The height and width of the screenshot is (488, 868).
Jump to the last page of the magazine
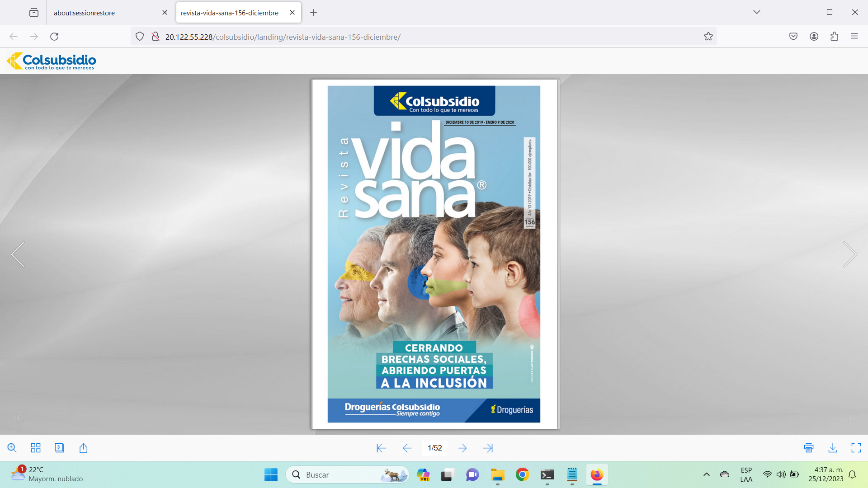(x=488, y=448)
